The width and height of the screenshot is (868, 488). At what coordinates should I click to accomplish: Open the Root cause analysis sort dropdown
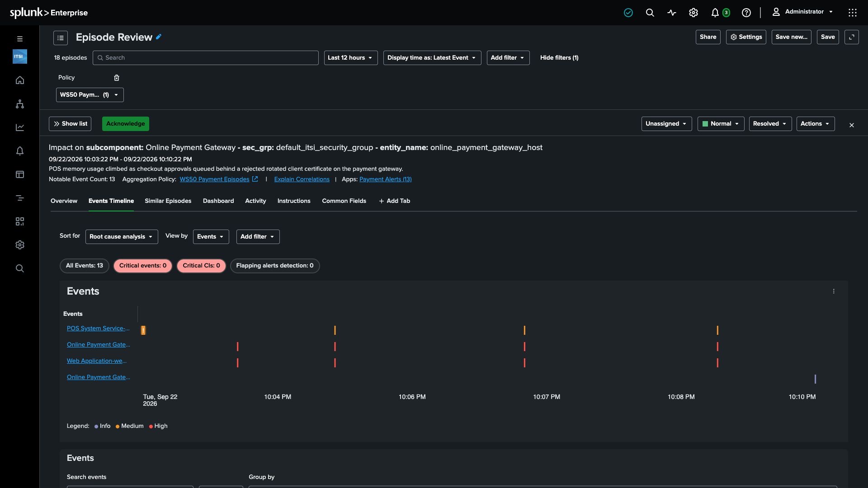point(122,237)
